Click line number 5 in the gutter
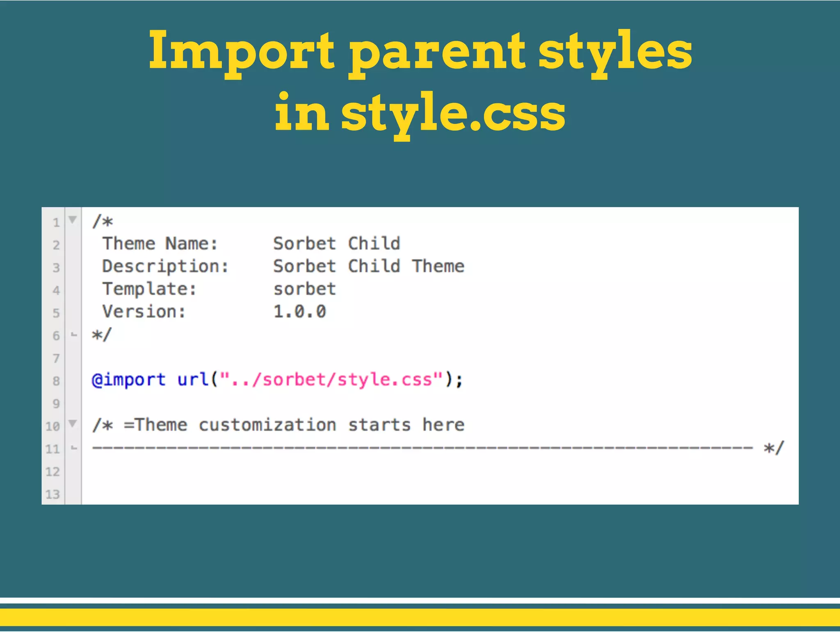840x632 pixels. coord(56,313)
